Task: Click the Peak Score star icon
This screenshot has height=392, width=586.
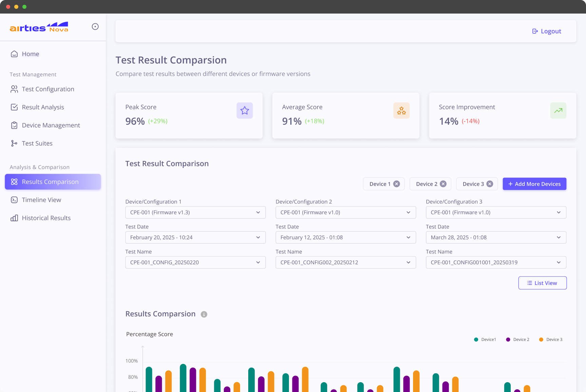Action: point(245,110)
